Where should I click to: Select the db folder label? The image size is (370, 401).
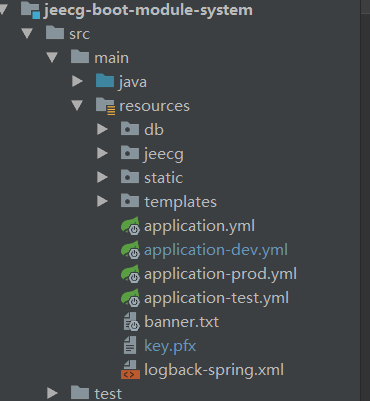(154, 129)
